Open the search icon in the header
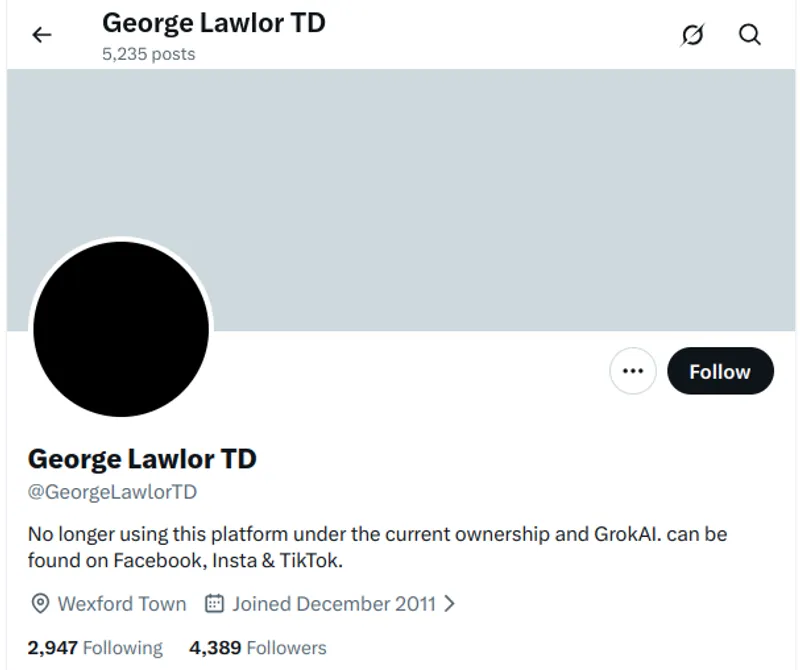Image resolution: width=800 pixels, height=670 pixels. [x=749, y=35]
